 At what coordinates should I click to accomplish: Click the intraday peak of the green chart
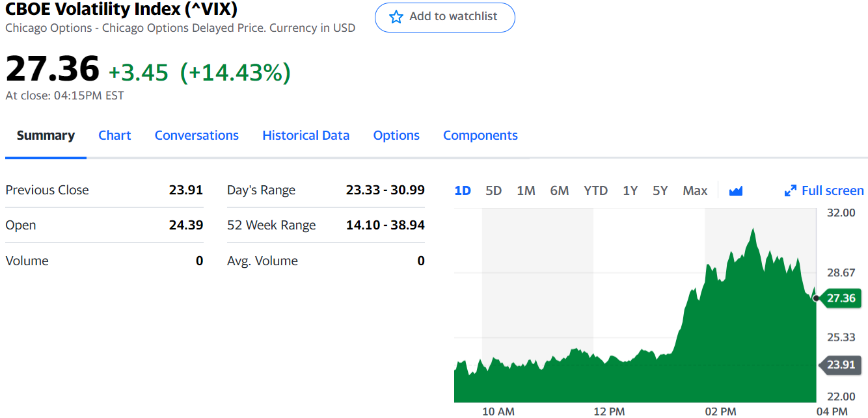pos(753,229)
